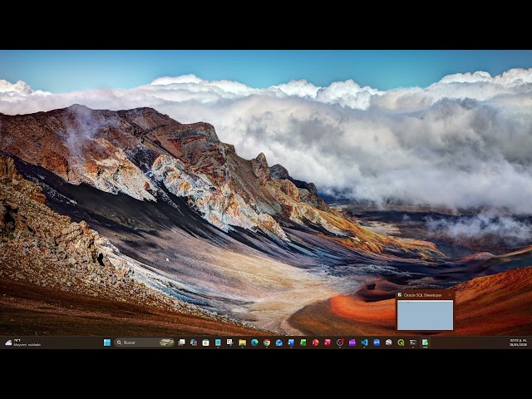Image resolution: width=532 pixels, height=399 pixels.
Task: Close the Oracle SQL Developer preview
Action: click(450, 295)
